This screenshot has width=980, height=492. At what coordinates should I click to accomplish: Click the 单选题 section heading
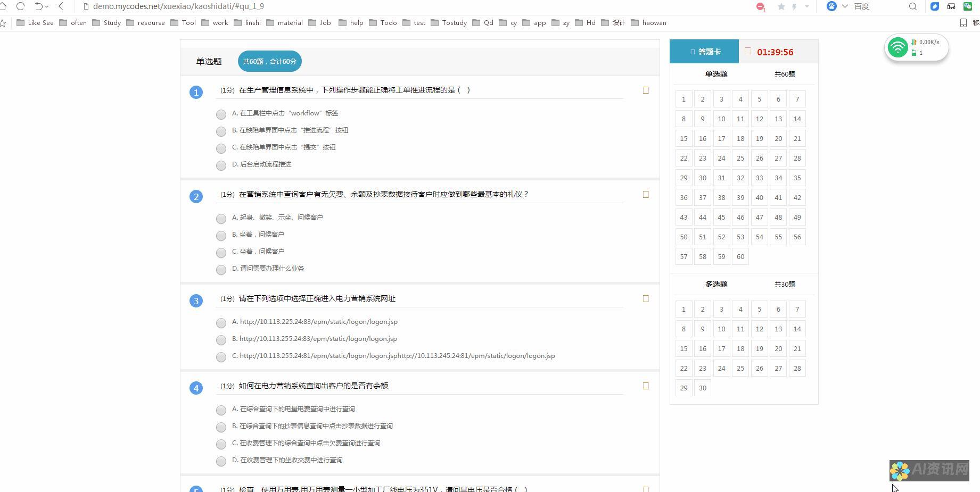(x=209, y=62)
